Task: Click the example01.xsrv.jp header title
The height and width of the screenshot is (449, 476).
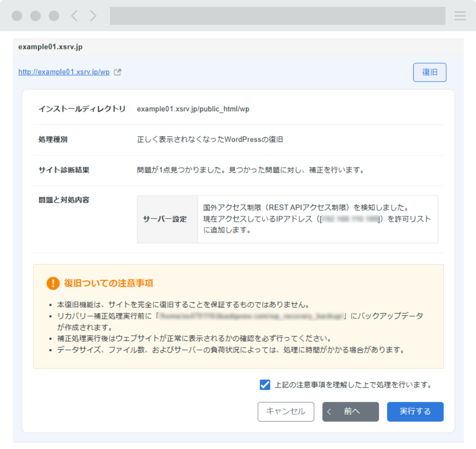Action: (x=50, y=47)
